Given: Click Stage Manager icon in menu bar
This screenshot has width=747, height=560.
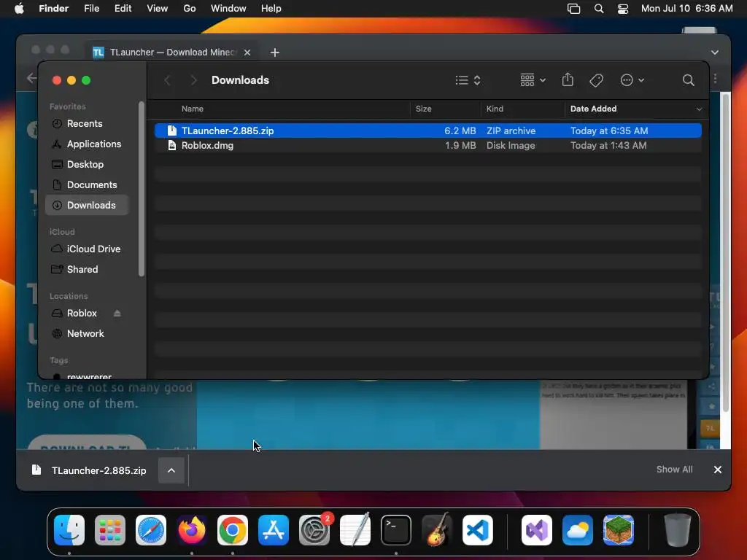Looking at the screenshot, I should coord(573,9).
